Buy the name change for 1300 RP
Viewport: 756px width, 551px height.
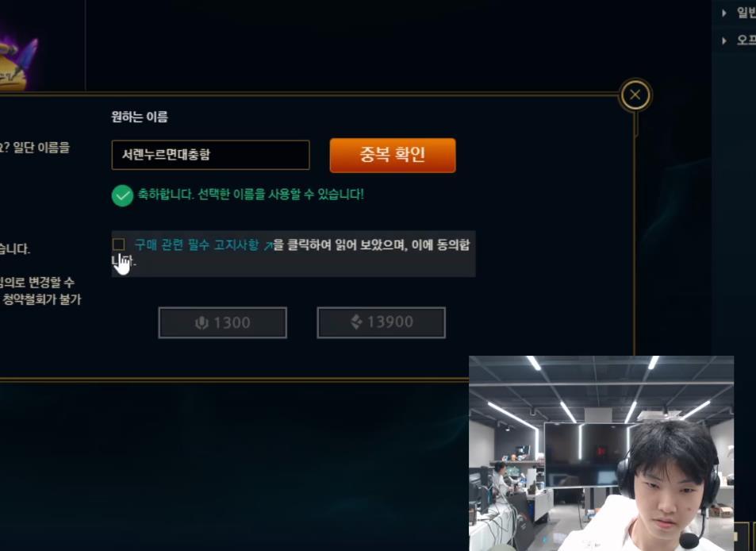[x=222, y=323]
